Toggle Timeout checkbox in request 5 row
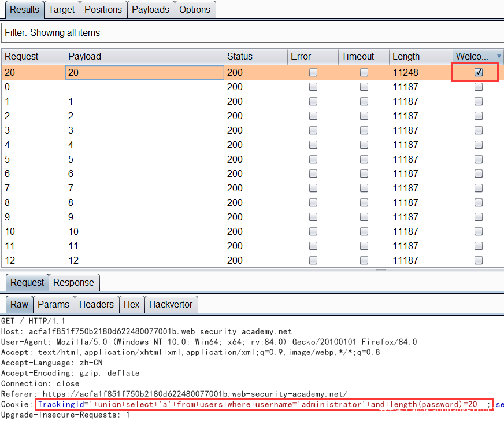This screenshot has height=421, width=504. pyautogui.click(x=364, y=159)
